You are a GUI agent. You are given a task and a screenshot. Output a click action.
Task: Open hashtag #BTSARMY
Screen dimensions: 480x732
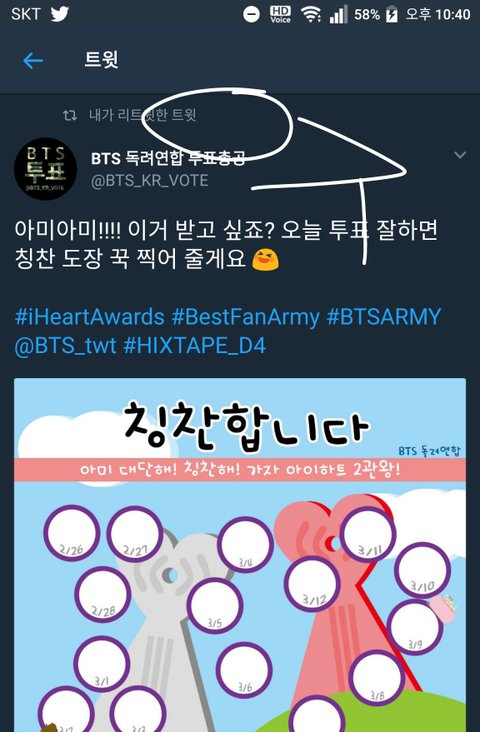point(383,317)
